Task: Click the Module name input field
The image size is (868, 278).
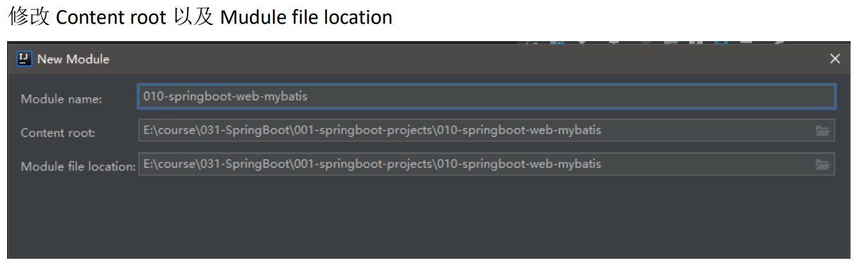Action: coord(486,97)
